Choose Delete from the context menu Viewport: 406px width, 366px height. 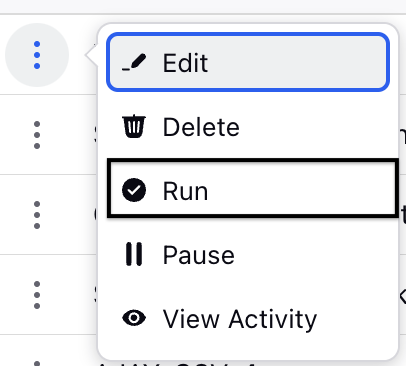coord(248,126)
